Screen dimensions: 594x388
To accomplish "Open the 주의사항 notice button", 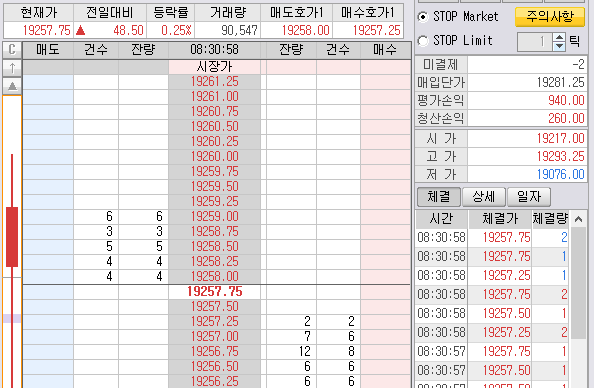I will [x=550, y=17].
